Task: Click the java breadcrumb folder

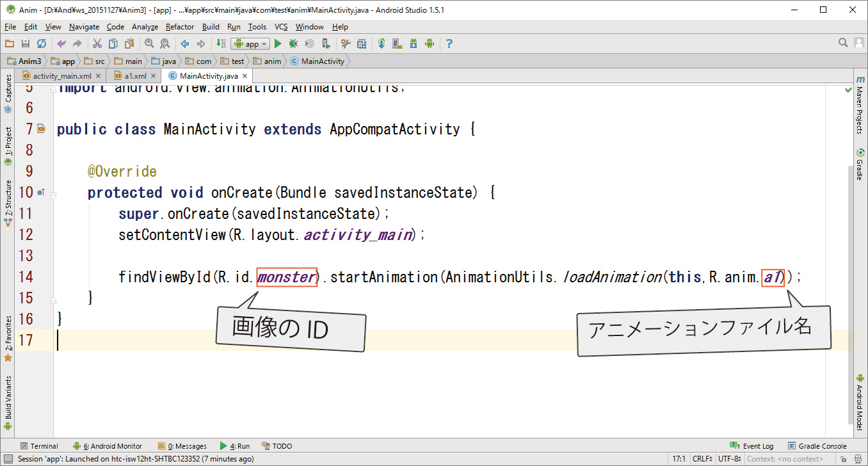Action: click(x=163, y=61)
